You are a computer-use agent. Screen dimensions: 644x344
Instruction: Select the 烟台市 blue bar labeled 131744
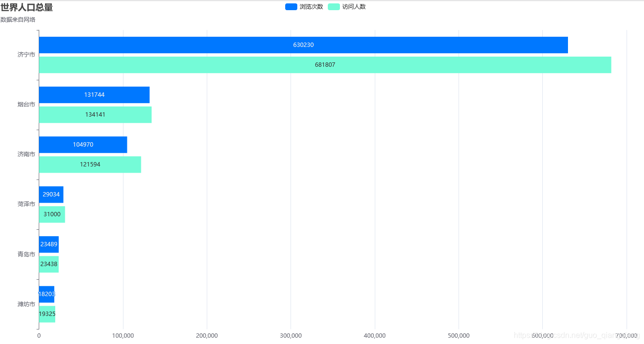(x=94, y=95)
